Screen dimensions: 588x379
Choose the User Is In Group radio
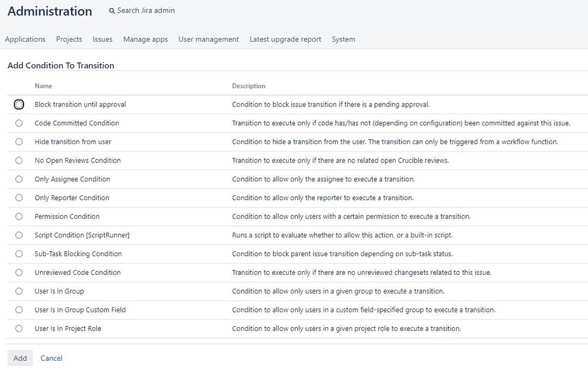tap(19, 291)
